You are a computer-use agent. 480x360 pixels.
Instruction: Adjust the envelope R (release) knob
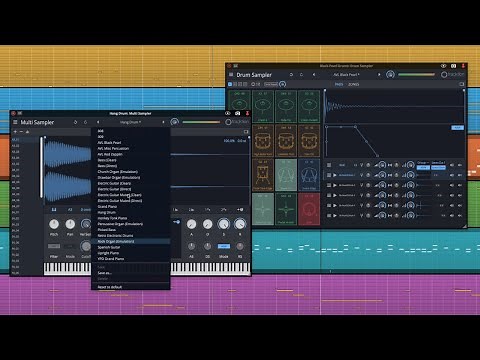pyautogui.click(x=240, y=224)
